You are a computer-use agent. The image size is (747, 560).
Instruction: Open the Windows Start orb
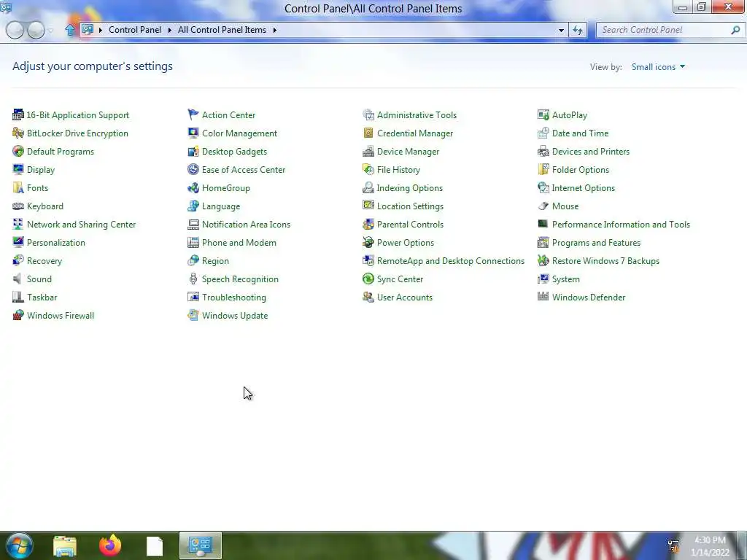[x=18, y=545]
